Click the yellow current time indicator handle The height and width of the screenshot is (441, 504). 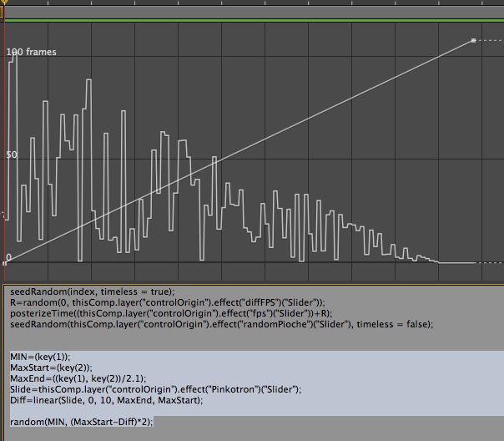coord(3,2)
